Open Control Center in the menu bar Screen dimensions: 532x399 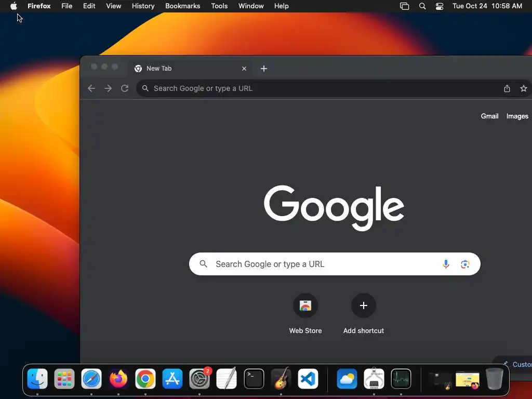click(x=440, y=6)
